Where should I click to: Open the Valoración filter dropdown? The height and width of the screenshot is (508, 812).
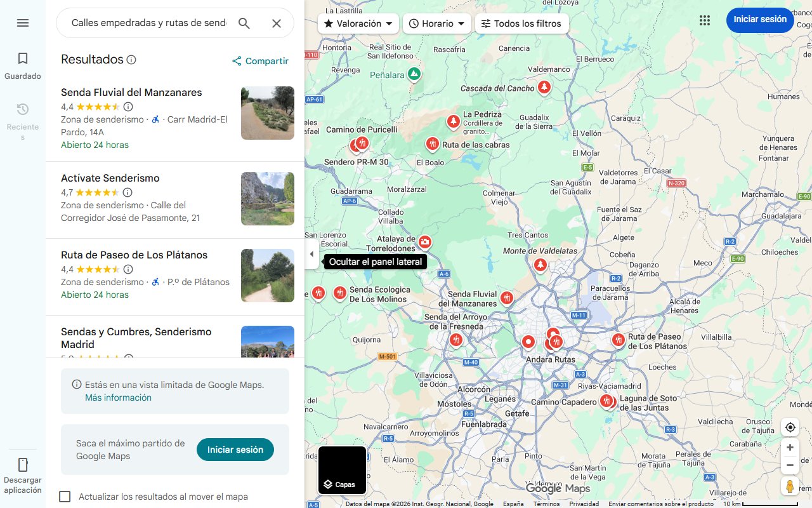point(358,23)
